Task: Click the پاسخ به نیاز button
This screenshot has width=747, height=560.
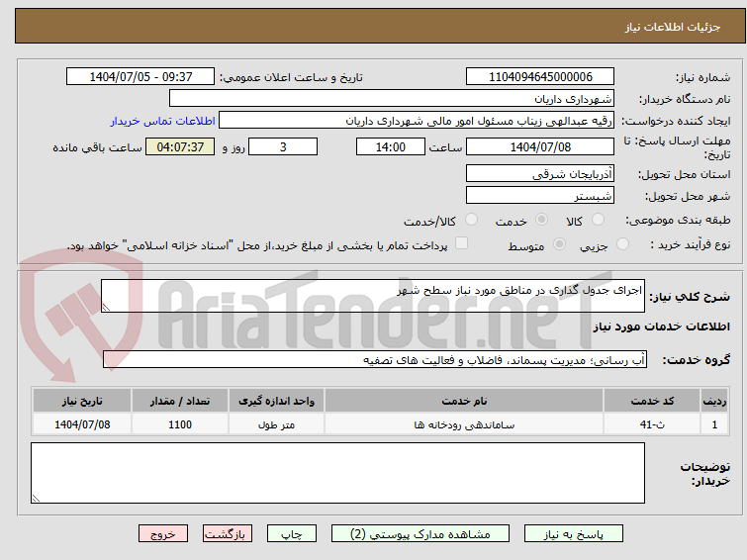Action: click(574, 534)
